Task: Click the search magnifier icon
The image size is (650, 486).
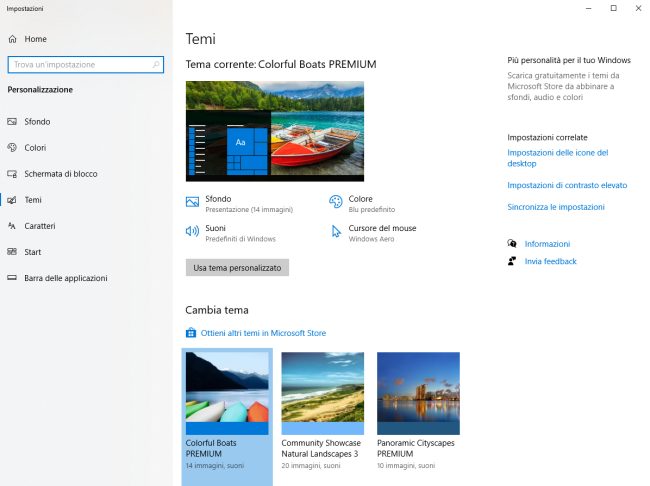Action: click(156, 65)
